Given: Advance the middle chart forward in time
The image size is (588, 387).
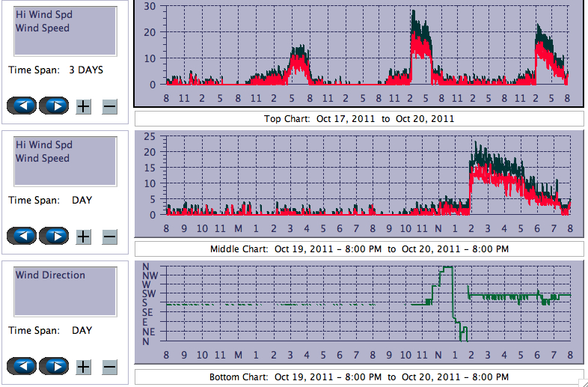Looking at the screenshot, I should pyautogui.click(x=54, y=236).
